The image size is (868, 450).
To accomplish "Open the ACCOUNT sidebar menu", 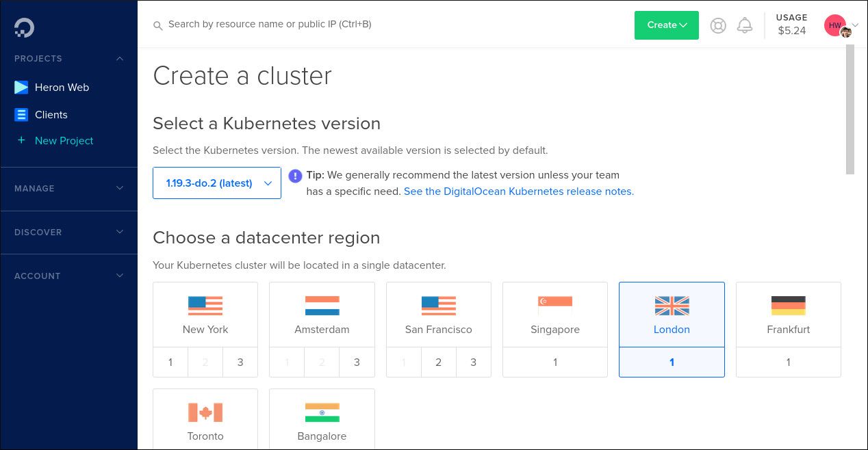I will click(x=120, y=276).
